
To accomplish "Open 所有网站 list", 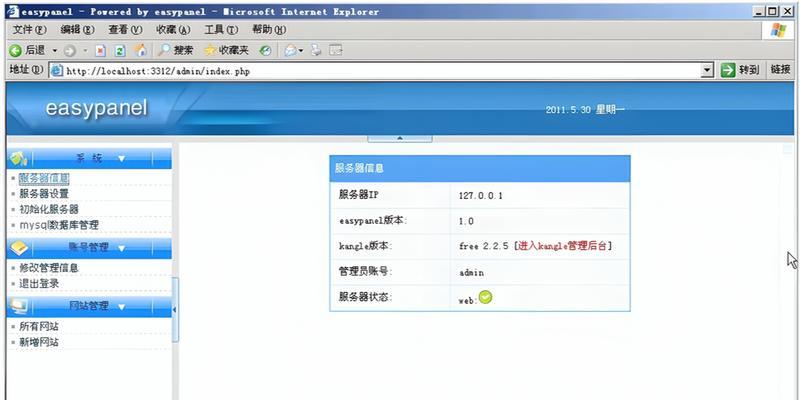I will pos(39,326).
